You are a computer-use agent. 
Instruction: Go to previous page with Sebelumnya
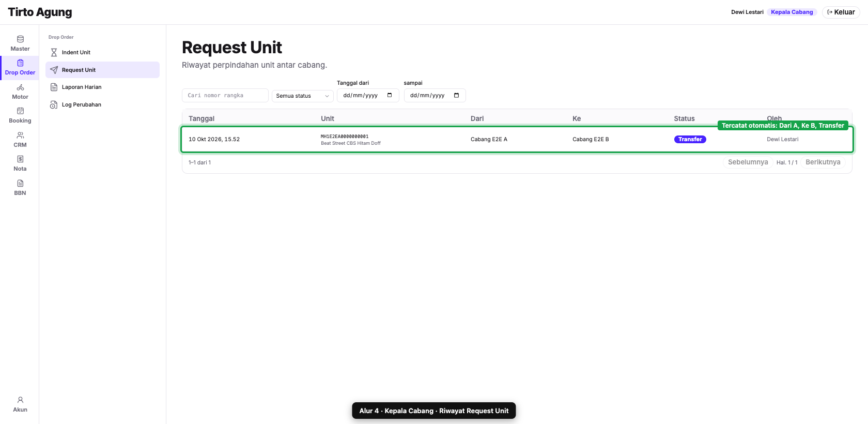[748, 162]
